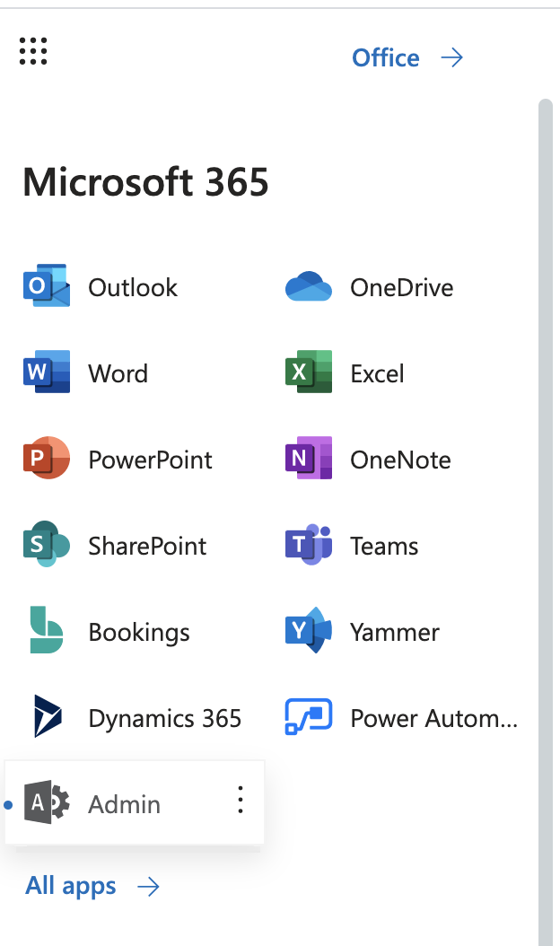
Task: Launch the Teams app icon
Action: pos(308,546)
